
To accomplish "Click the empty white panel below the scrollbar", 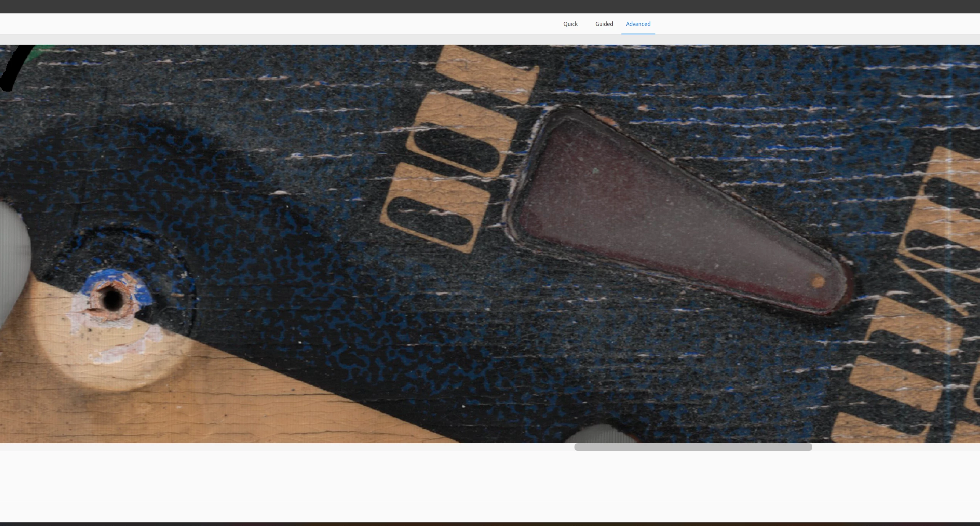I will point(490,475).
